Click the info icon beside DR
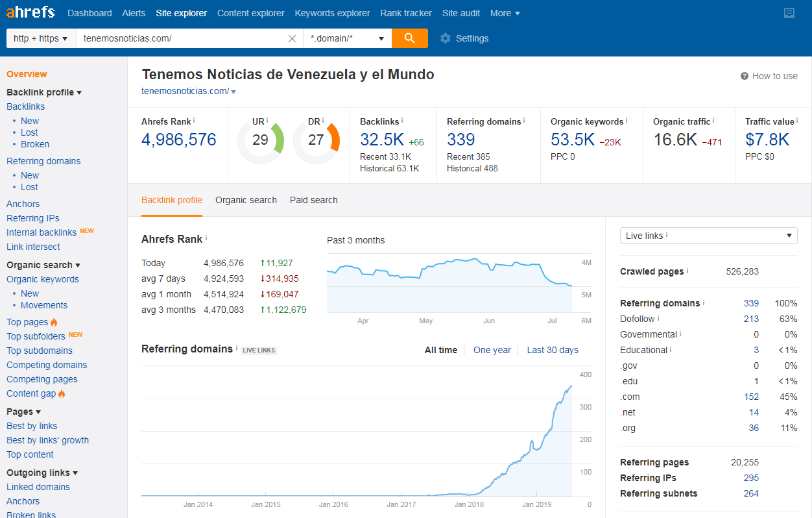Screen dimensions: 812x518 click(323, 121)
